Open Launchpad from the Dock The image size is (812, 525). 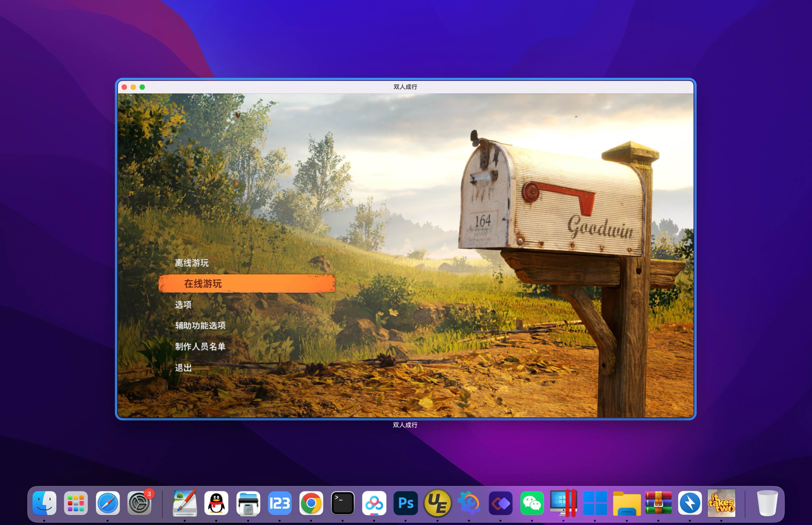(76, 503)
